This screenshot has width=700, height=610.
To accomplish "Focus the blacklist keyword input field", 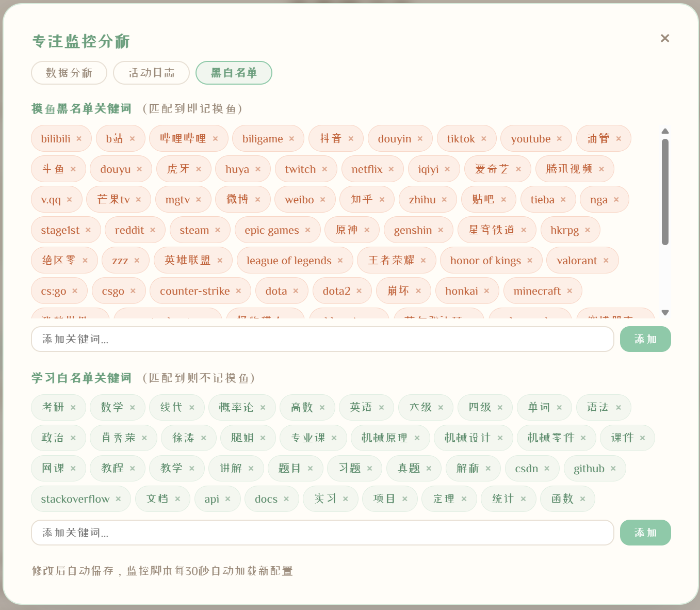I will coord(322,339).
